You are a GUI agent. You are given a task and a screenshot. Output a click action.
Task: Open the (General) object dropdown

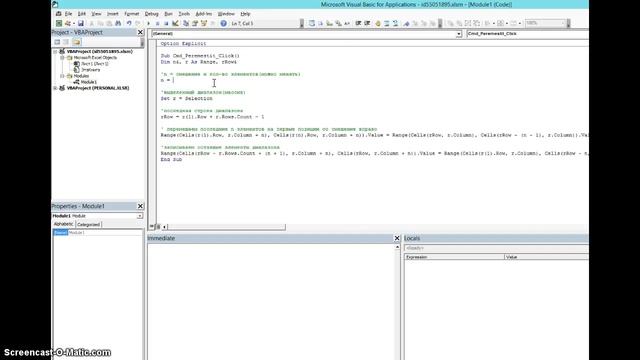[x=459, y=34]
